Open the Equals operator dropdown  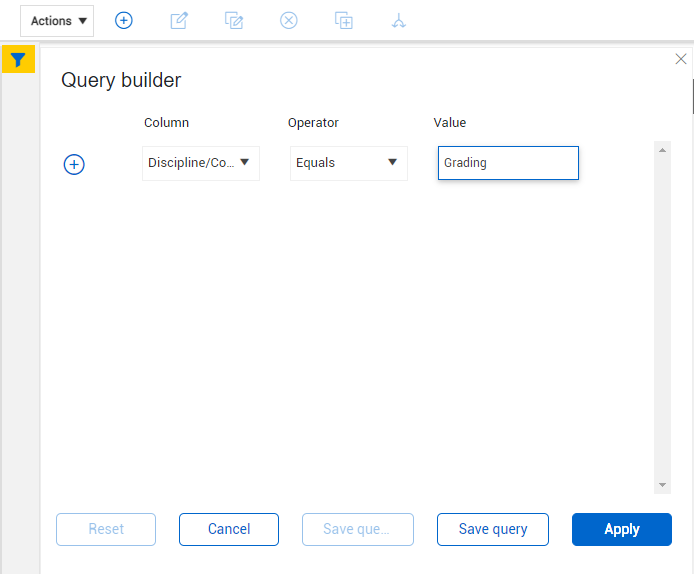coord(348,163)
